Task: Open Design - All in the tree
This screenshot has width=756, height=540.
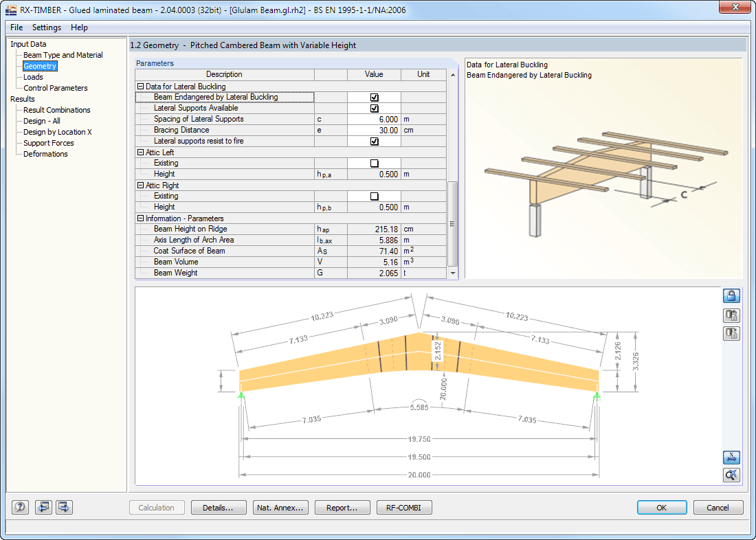Action: pyautogui.click(x=42, y=121)
